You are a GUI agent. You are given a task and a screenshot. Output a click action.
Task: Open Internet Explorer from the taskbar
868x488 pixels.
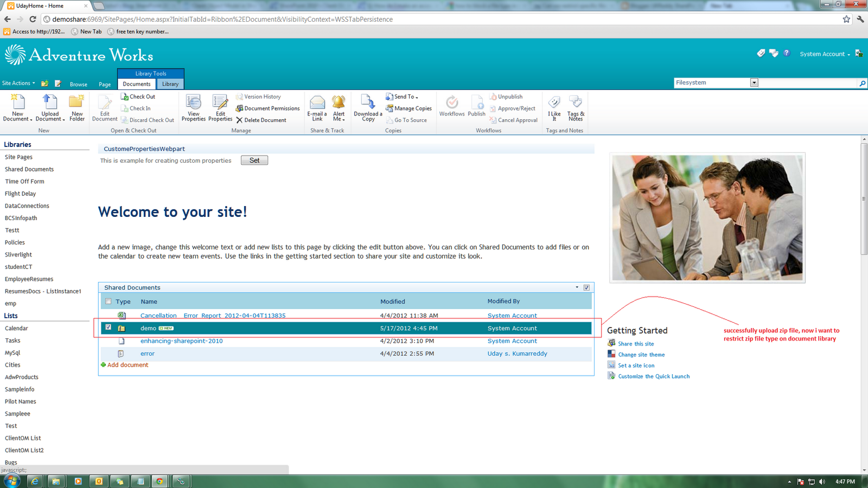(x=35, y=481)
